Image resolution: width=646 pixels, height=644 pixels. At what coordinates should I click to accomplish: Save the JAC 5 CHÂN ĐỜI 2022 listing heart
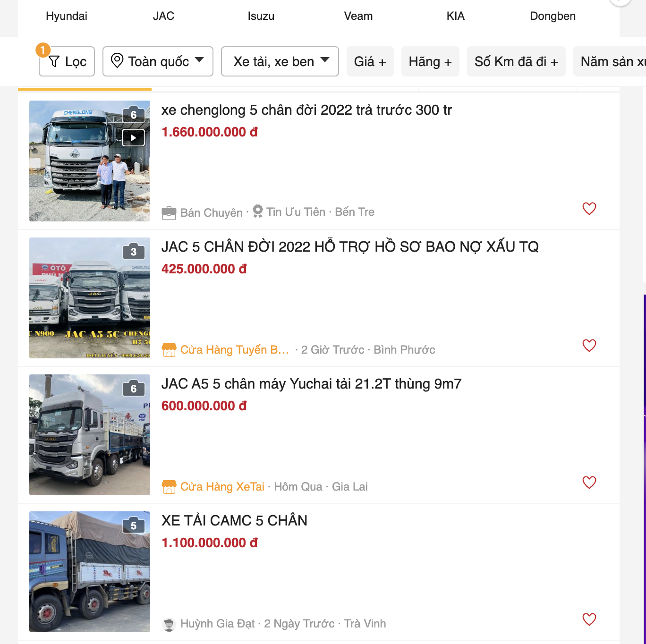(589, 345)
